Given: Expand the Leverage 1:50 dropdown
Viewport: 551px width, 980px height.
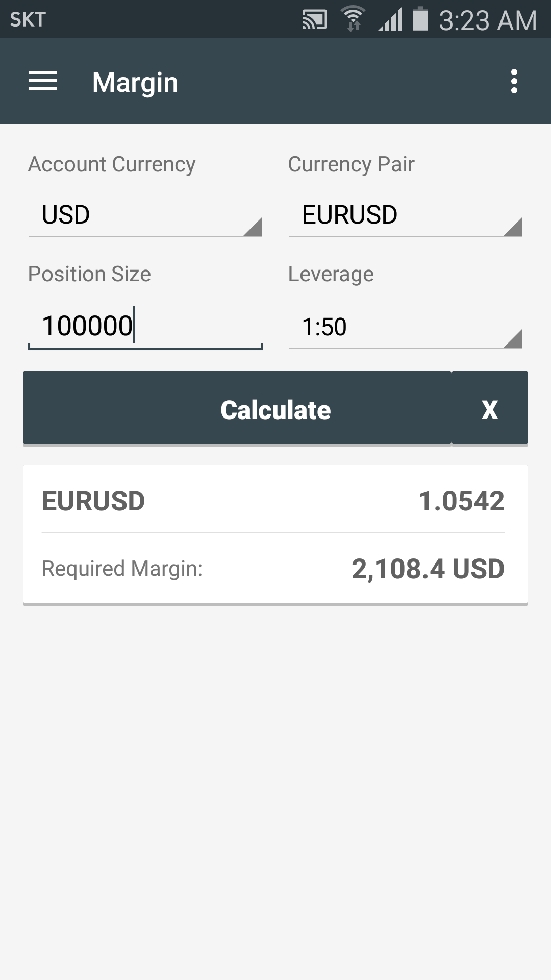Looking at the screenshot, I should click(x=405, y=327).
